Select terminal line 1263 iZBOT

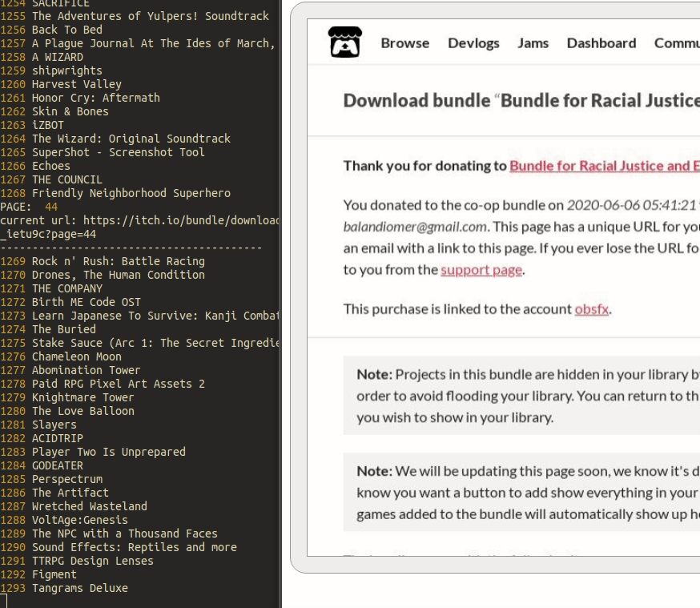point(32,125)
